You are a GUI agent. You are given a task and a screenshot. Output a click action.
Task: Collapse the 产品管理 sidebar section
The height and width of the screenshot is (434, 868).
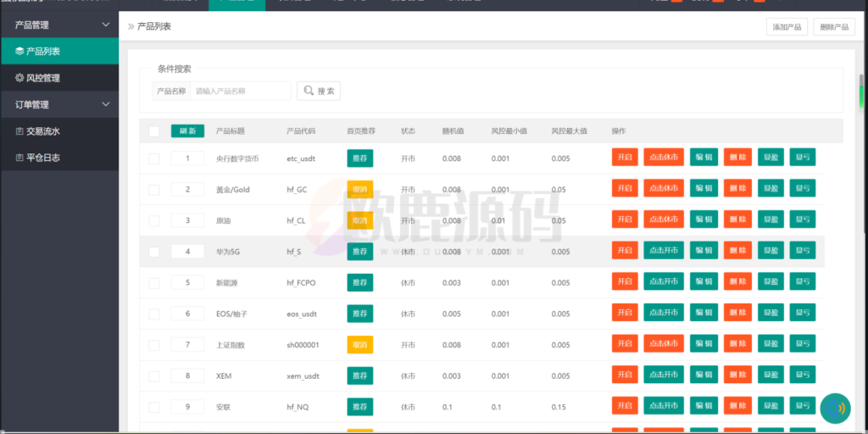105,25
